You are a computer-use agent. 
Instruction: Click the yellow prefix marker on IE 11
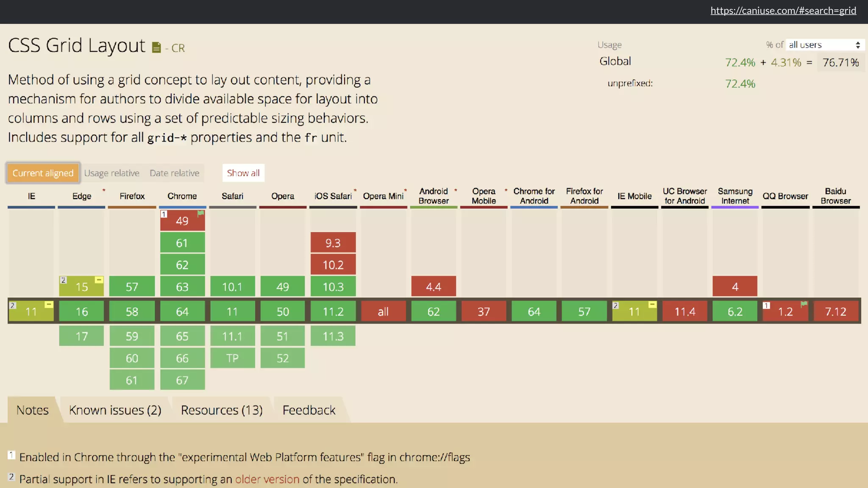point(49,304)
